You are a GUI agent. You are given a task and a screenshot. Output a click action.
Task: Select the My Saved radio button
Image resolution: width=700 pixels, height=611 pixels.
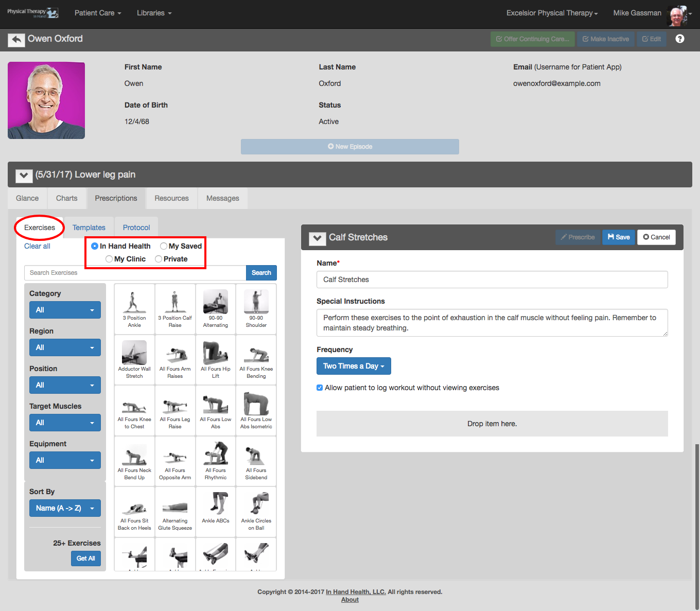point(164,246)
